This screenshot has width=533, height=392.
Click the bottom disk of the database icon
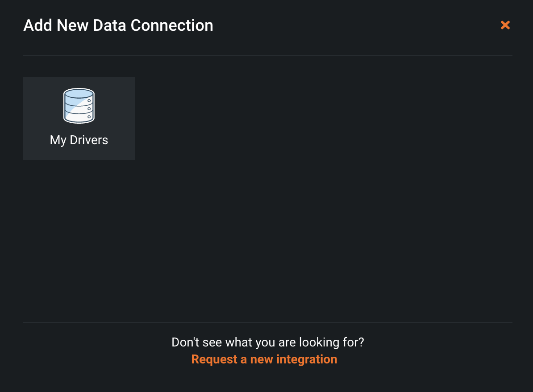pyautogui.click(x=79, y=117)
